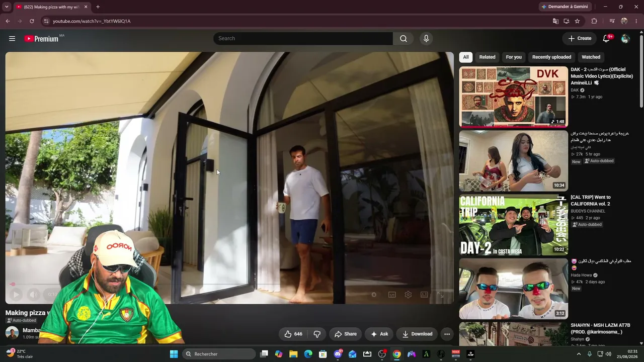Bookmark this page with the star
This screenshot has width=644, height=362.
point(577,21)
